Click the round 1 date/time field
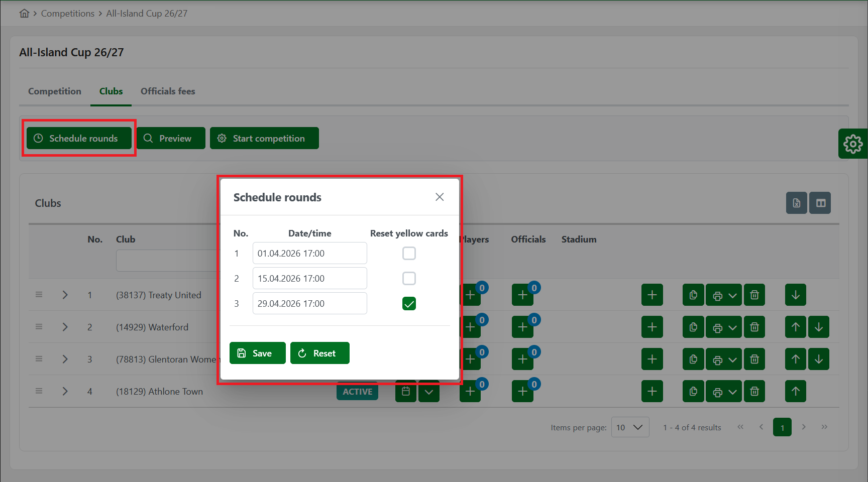 tap(309, 254)
